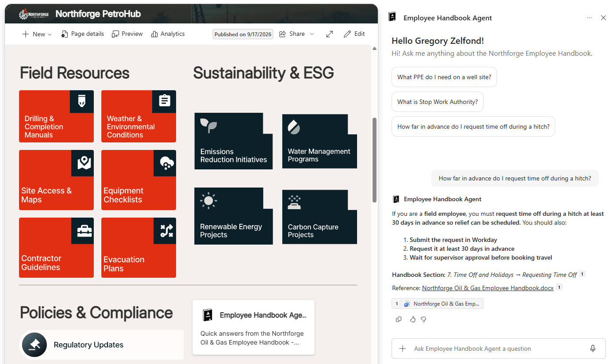Click the Employee Handbook Agent header book icon
The height and width of the screenshot is (364, 615).
pyautogui.click(x=392, y=17)
